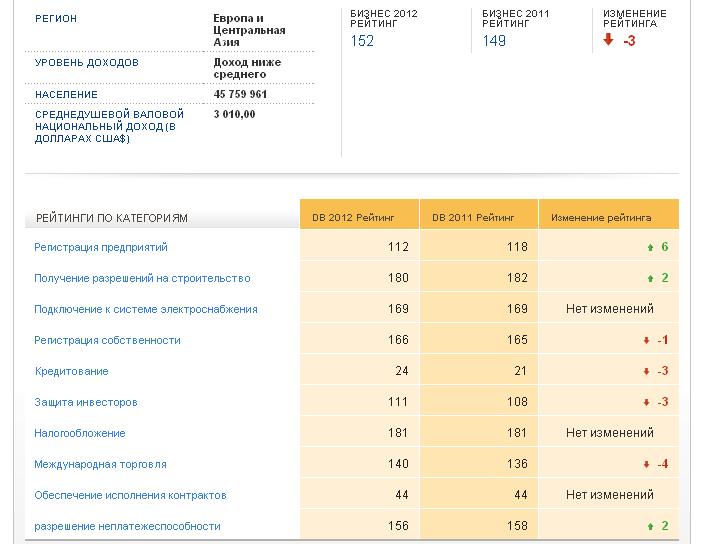Open the Защита инвесторов link
Viewport: 710px width, 544px height.
click(x=86, y=402)
